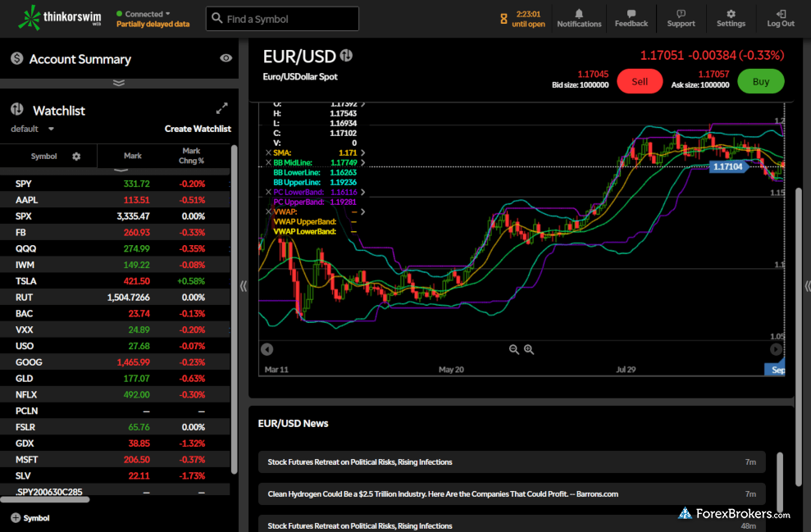Zoom in the chart
The height and width of the screenshot is (532, 811).
coord(529,349)
